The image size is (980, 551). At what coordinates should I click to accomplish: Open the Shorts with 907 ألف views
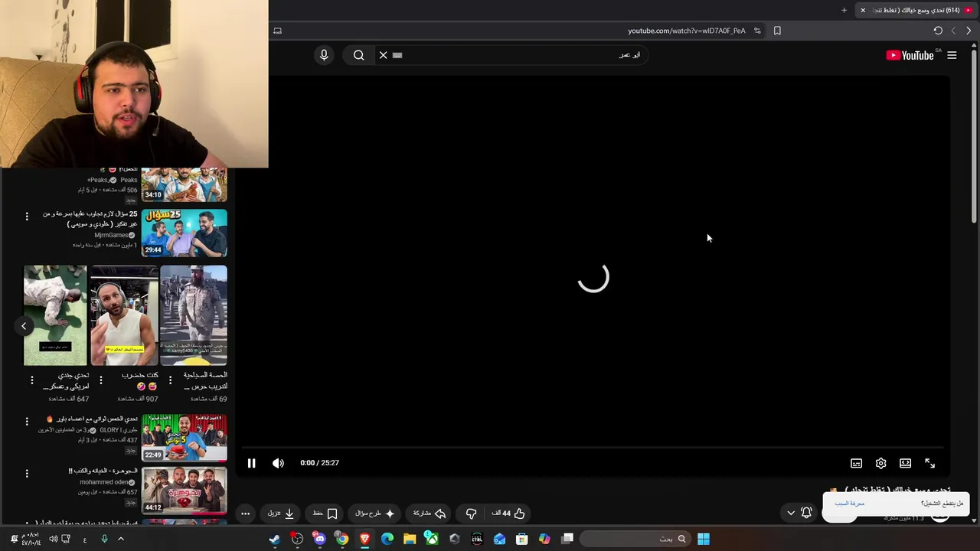(124, 315)
